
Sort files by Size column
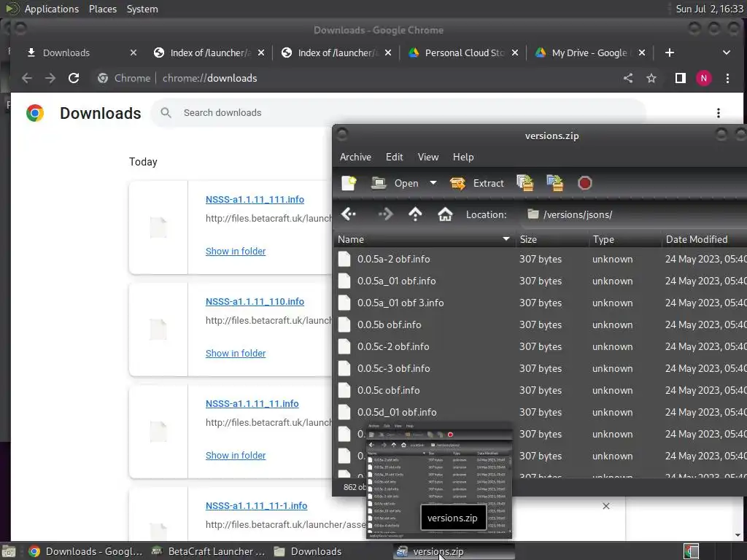(551, 239)
